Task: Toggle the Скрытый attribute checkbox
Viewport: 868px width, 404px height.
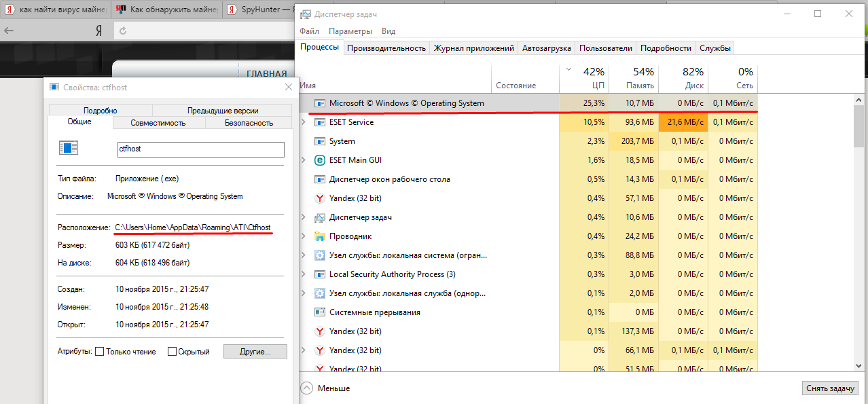Action: 173,352
